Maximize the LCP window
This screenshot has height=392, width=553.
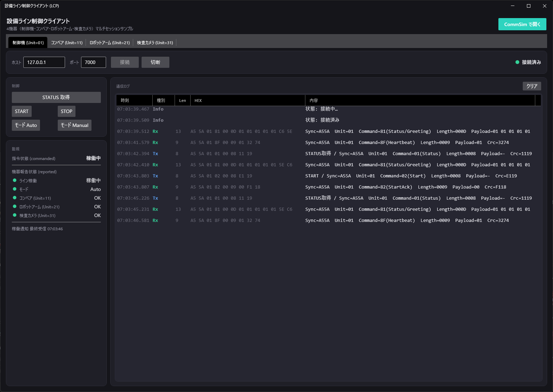pos(529,6)
